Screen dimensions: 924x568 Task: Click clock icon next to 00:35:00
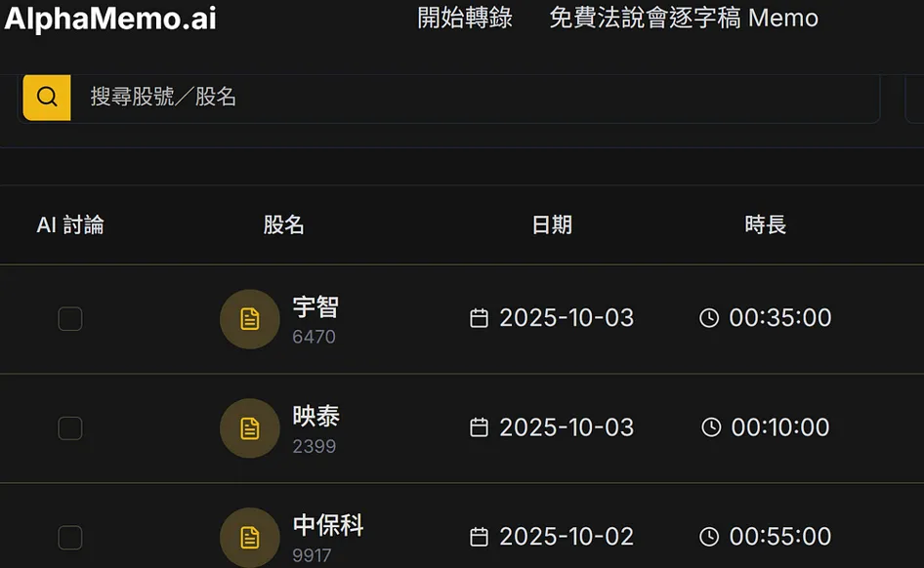[x=709, y=318]
